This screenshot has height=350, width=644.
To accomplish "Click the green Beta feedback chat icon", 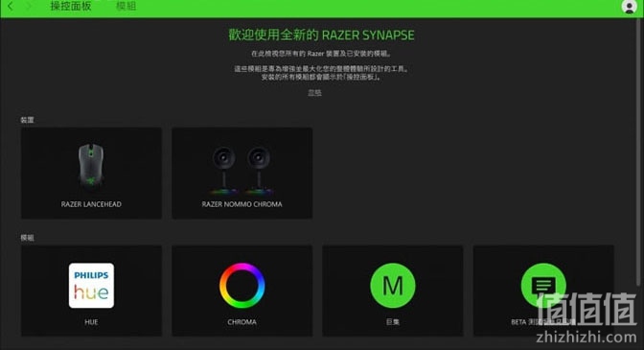I will [x=543, y=286].
